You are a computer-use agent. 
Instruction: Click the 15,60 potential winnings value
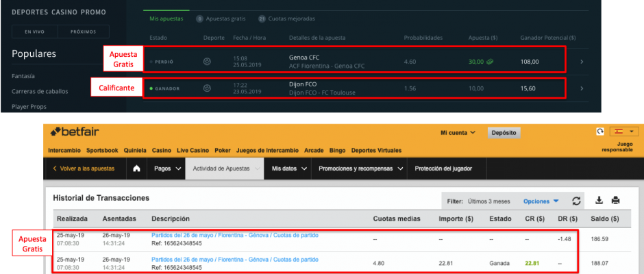528,88
